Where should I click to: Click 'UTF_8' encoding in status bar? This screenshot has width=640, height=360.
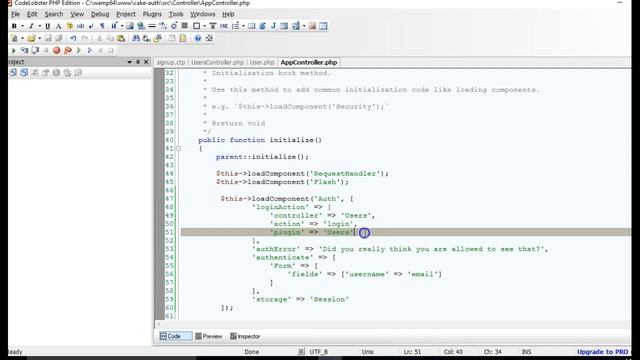coord(318,352)
